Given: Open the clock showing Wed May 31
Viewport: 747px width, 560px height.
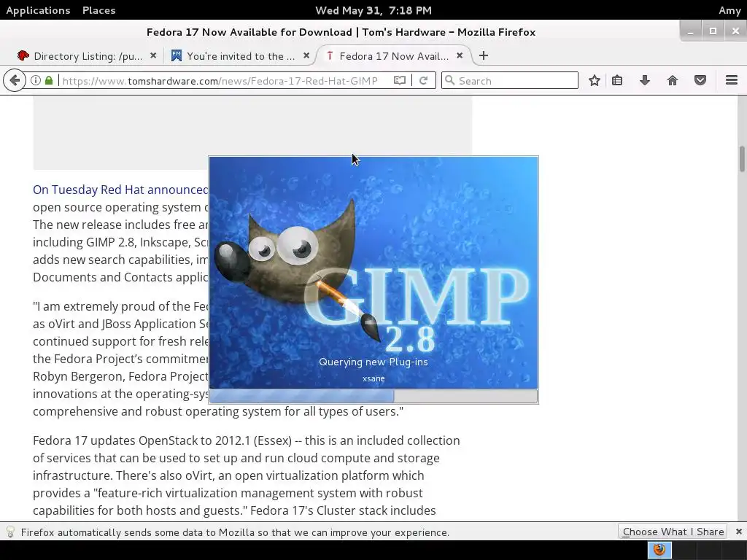Looking at the screenshot, I should coord(373,10).
